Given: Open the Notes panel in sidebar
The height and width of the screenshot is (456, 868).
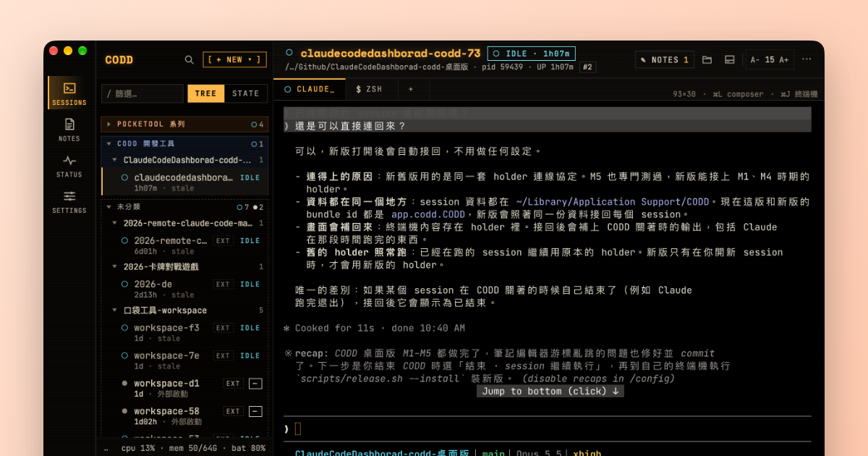Looking at the screenshot, I should (x=69, y=129).
